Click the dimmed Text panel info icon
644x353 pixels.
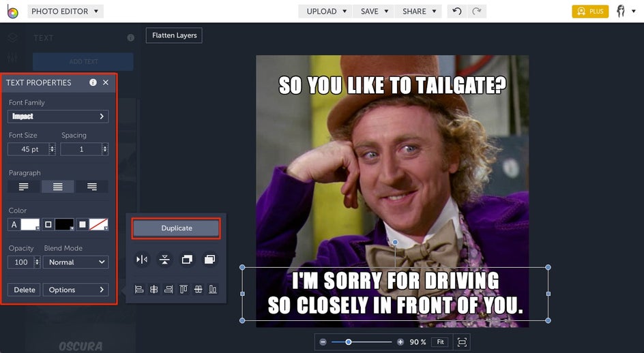click(130, 37)
